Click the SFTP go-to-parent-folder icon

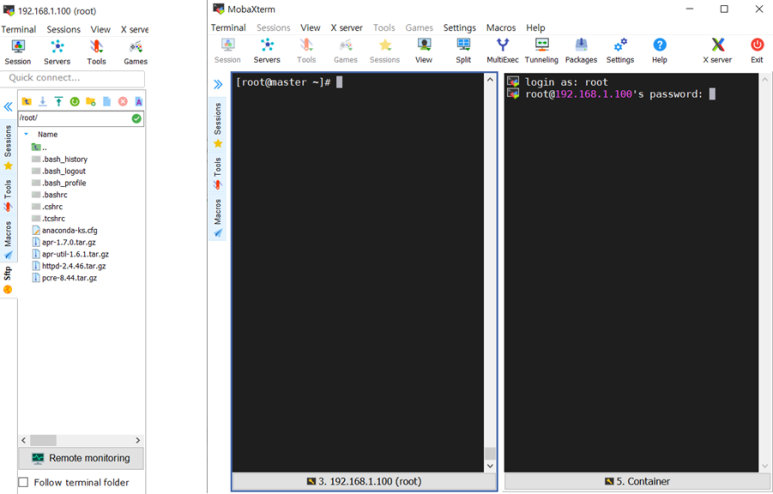27,102
